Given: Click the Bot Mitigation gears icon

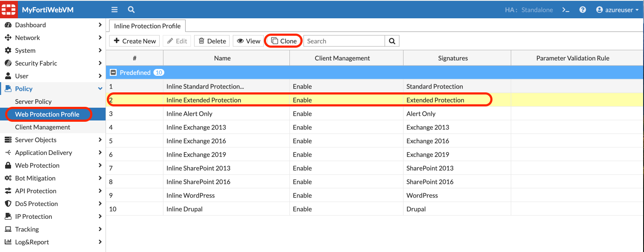Looking at the screenshot, I should click(x=8, y=178).
